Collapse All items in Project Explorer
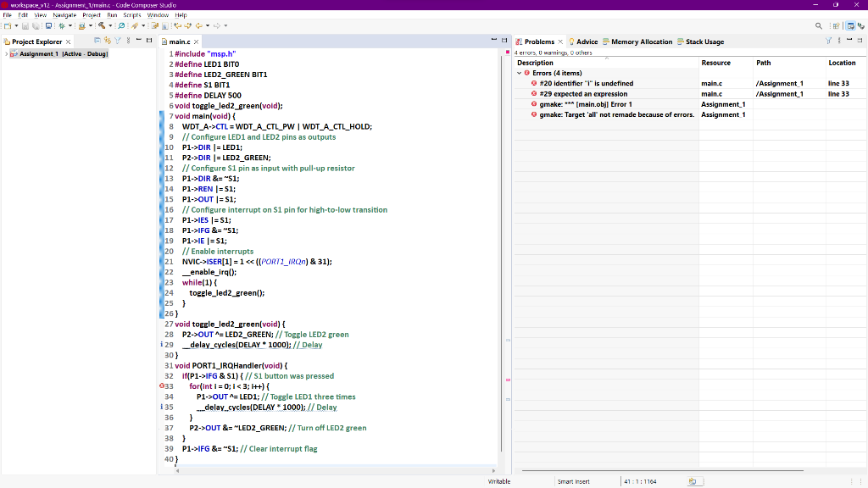This screenshot has height=488, width=868. coord(97,42)
